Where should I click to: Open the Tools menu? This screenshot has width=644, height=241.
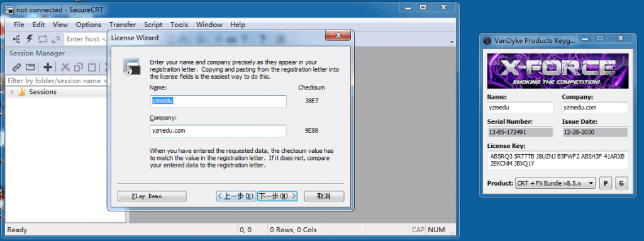pos(179,25)
